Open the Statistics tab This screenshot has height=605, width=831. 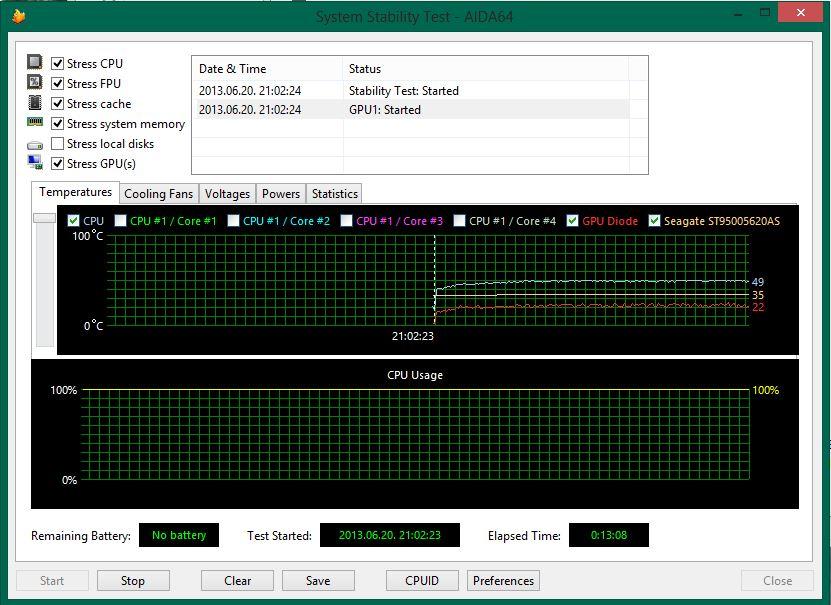[x=334, y=194]
